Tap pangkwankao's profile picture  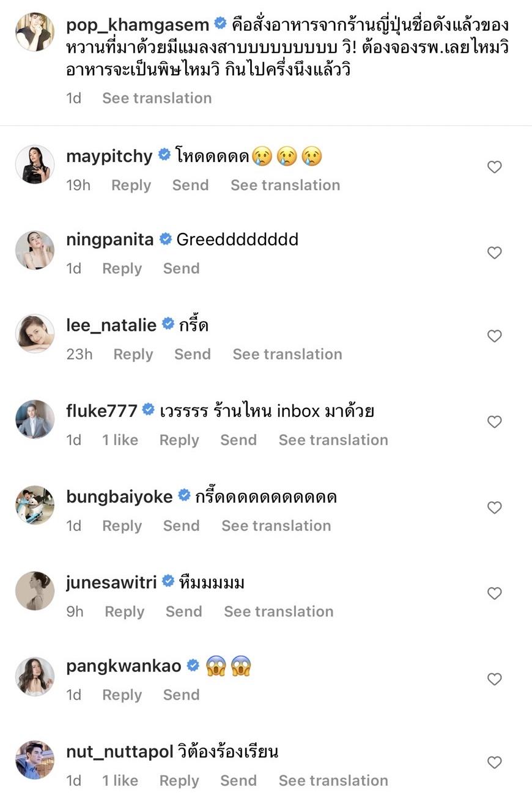pos(35,676)
